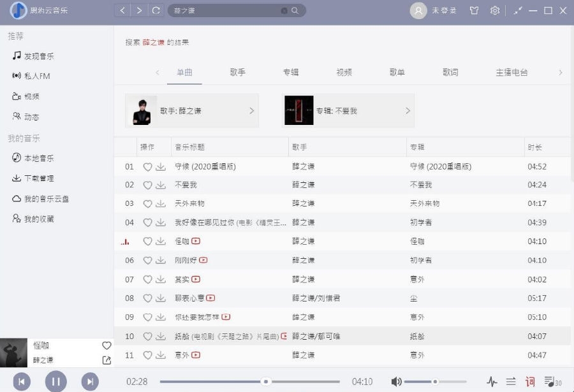Expand the album 不爱我 card arrow
The image size is (574, 392).
(x=408, y=110)
